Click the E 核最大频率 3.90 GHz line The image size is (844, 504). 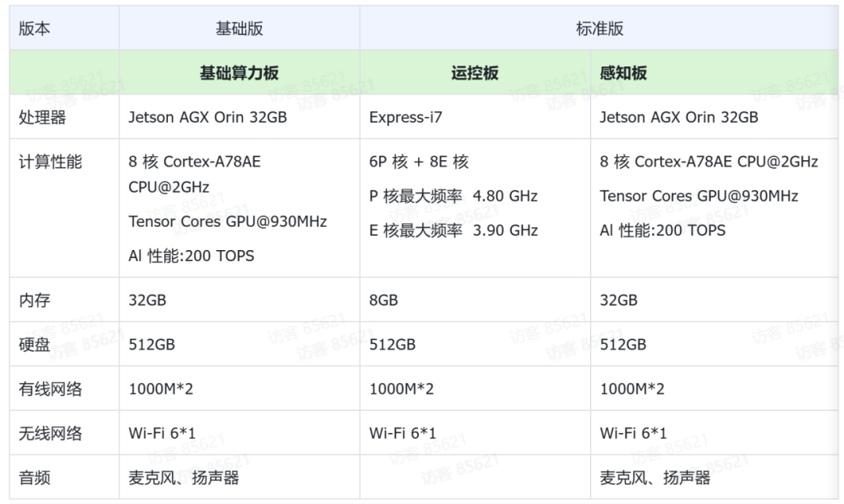(x=453, y=231)
